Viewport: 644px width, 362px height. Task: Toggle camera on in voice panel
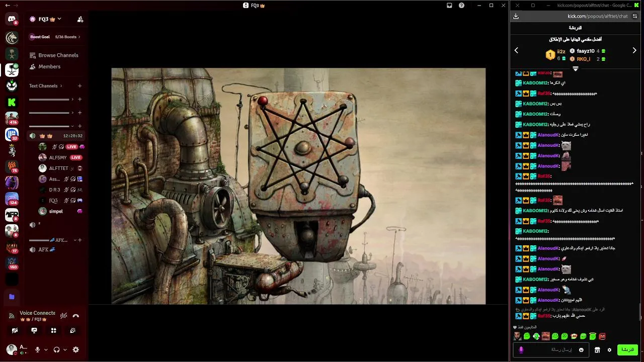15,330
